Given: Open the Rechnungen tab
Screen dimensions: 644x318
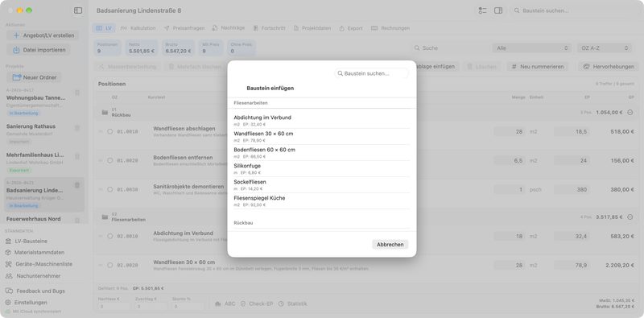Looking at the screenshot, I should point(390,28).
